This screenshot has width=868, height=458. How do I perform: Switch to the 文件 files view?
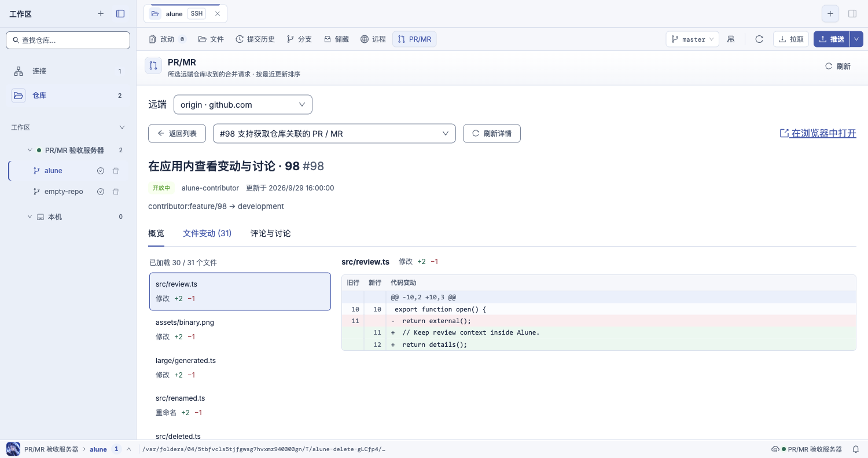click(211, 39)
